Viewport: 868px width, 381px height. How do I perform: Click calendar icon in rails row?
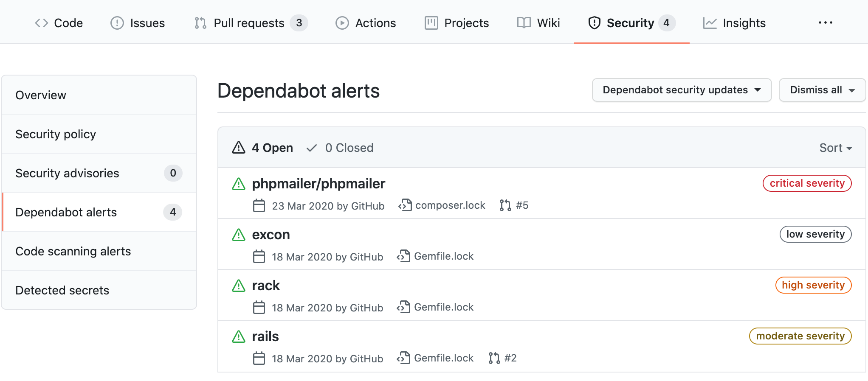[259, 359]
